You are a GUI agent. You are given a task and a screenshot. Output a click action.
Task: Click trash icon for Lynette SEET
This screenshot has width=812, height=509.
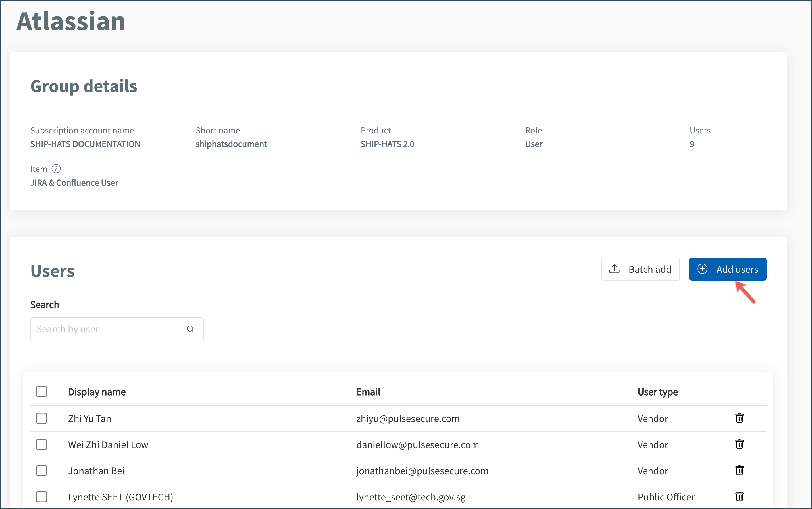(739, 496)
